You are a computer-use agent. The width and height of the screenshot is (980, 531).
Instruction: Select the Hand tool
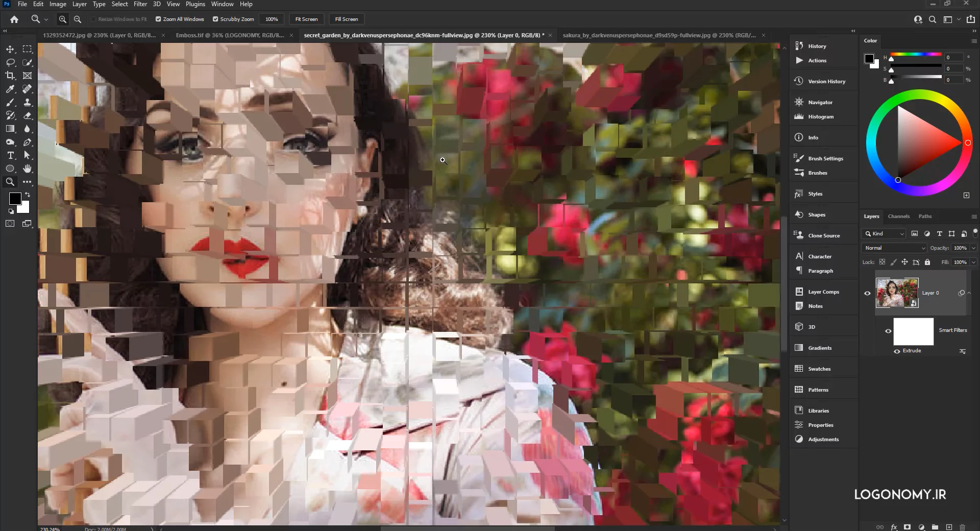click(x=28, y=168)
